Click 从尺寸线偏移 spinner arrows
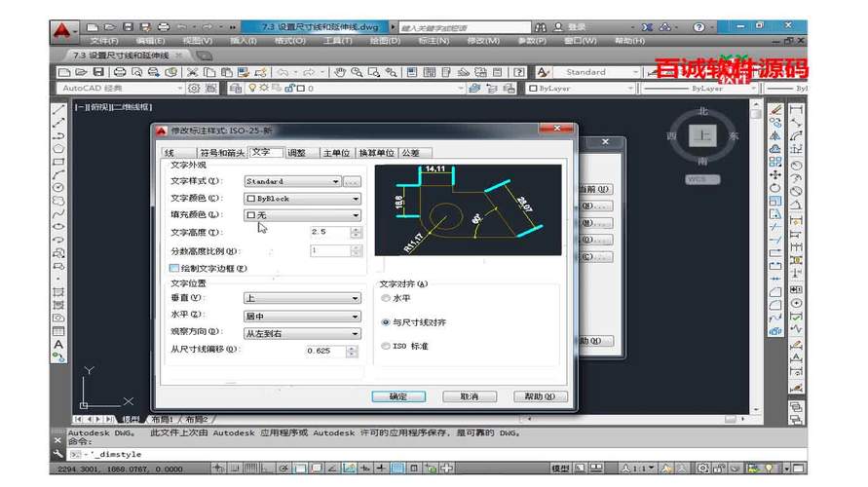 (352, 351)
